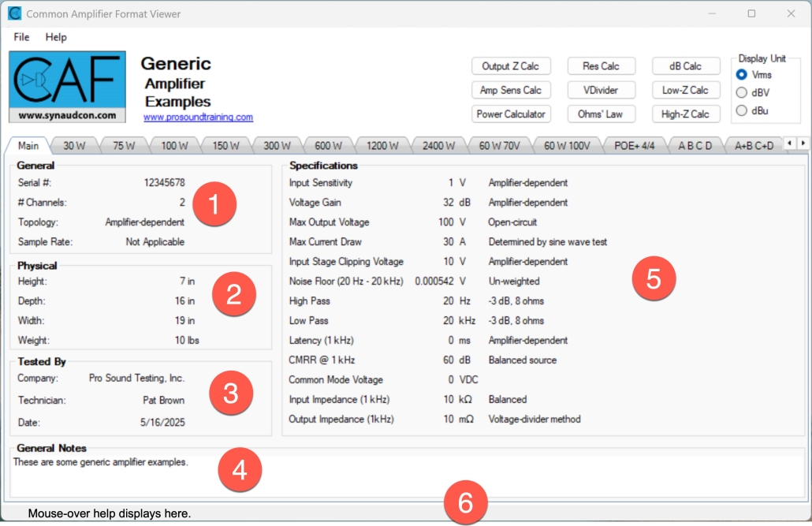812x526 pixels.
Task: Click the Voltage-divider method note
Action: click(535, 420)
